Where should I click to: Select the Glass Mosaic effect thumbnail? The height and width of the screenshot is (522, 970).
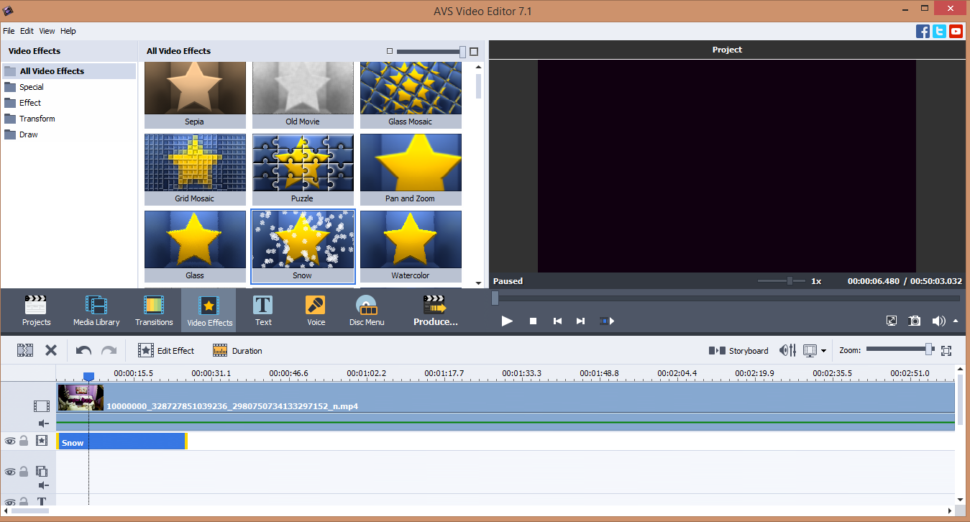click(x=411, y=95)
